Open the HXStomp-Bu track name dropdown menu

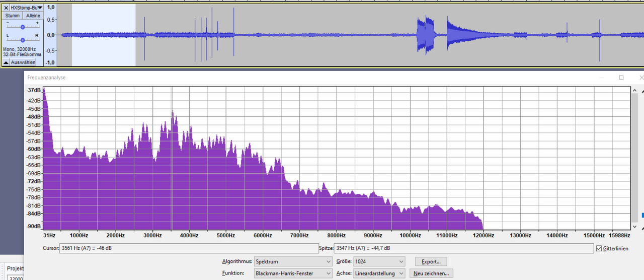pyautogui.click(x=27, y=8)
